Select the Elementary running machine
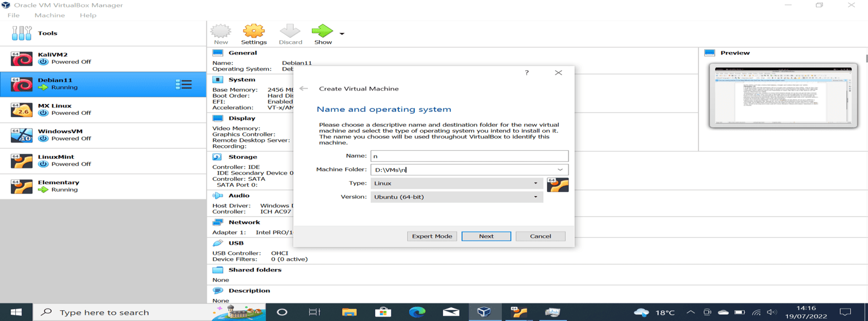Screen dimensions: 868x321 tap(103, 186)
